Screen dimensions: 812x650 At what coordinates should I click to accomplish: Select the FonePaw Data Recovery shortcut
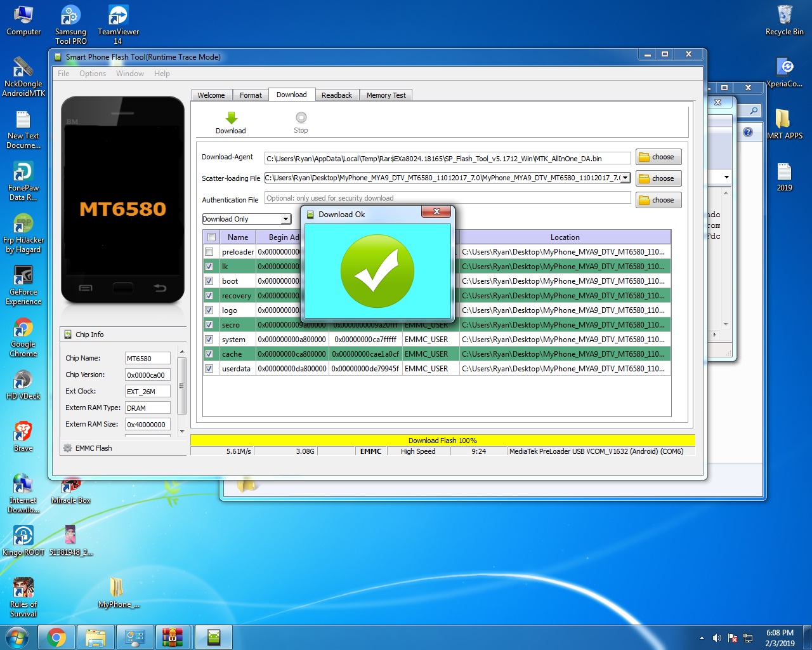(23, 182)
